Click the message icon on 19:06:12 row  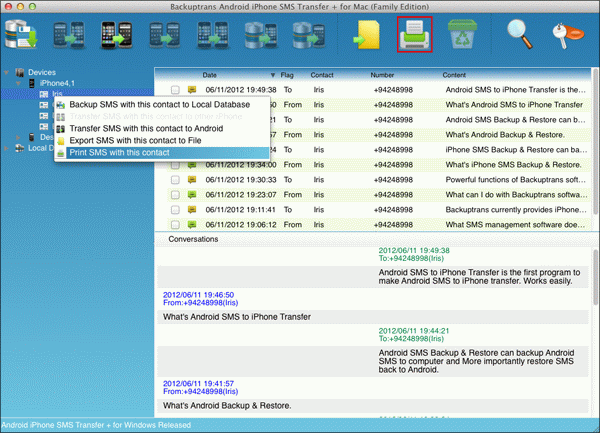point(192,226)
